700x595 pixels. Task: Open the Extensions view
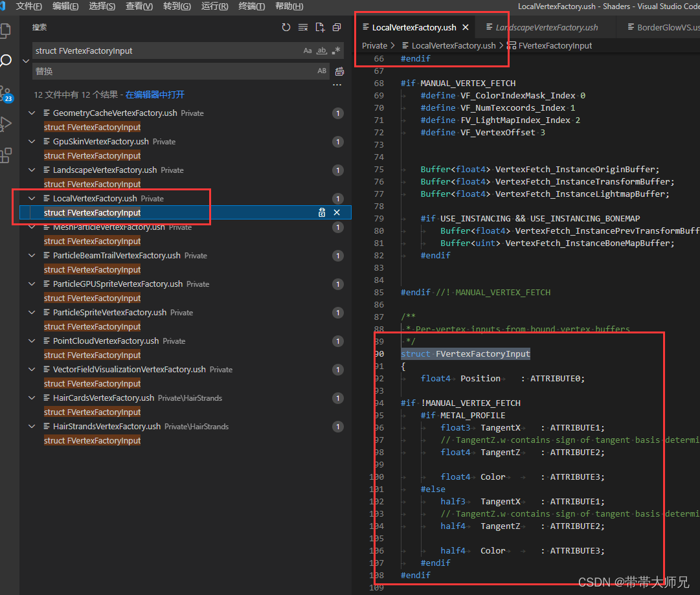tap(5, 155)
